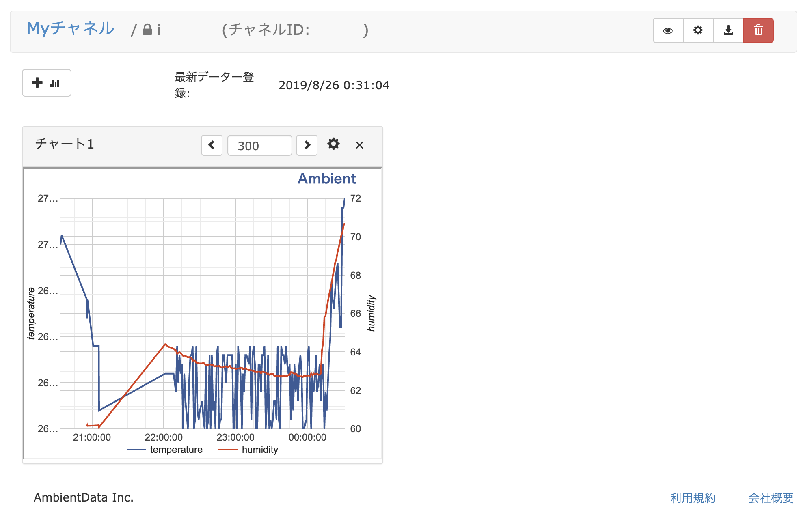Click the red humidity line swatch
Viewport: 812px width, 521px height.
point(228,450)
